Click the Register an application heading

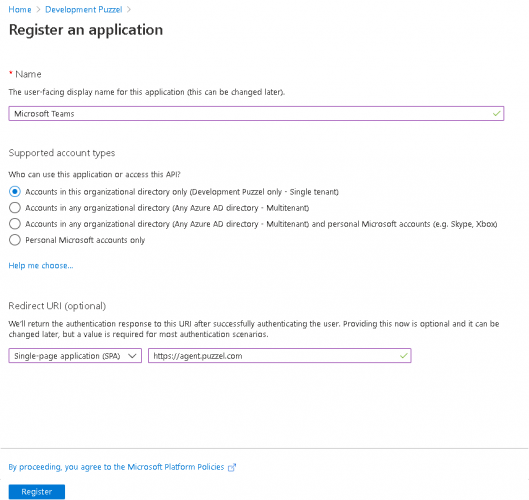pyautogui.click(x=86, y=30)
